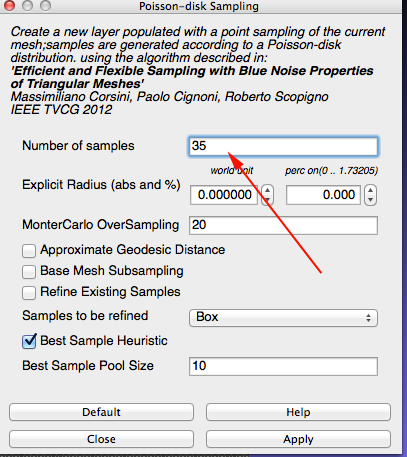407x457 pixels.
Task: Open the Samples to be refined dropdown
Action: coord(283,317)
